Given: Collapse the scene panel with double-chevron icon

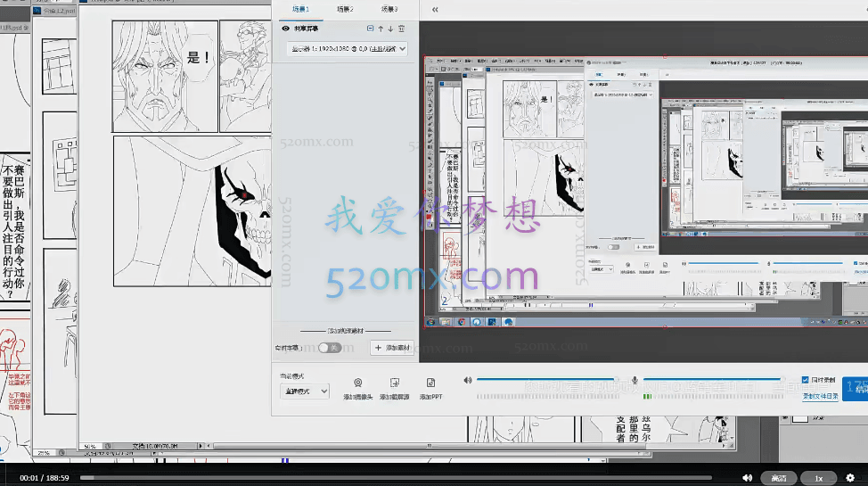Looking at the screenshot, I should click(435, 10).
